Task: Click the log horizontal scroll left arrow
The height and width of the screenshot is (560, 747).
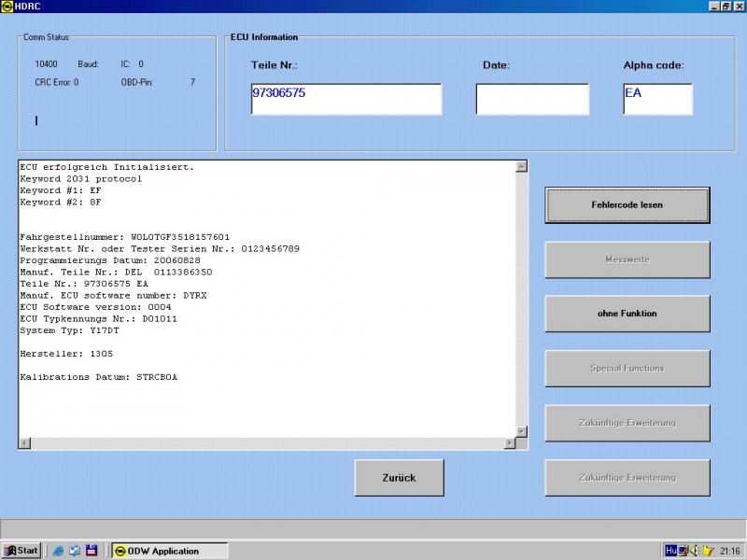Action: 25,443
